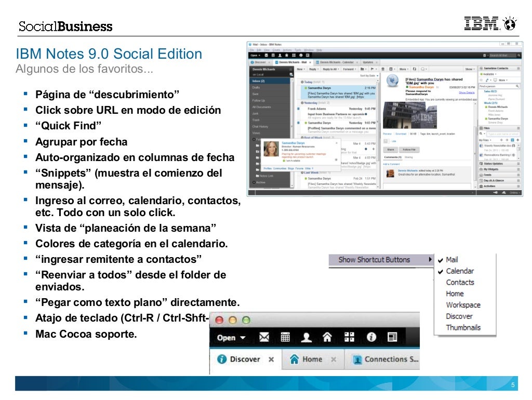532x400 pixels.
Task: Expand the Status Updates sidebar panel
Action: [x=499, y=164]
